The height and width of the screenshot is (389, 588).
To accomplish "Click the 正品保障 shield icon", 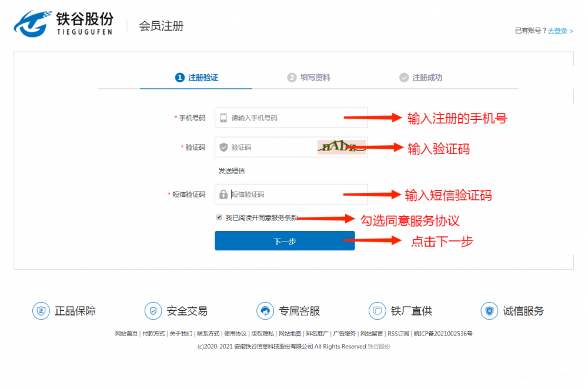I will pyautogui.click(x=41, y=311).
